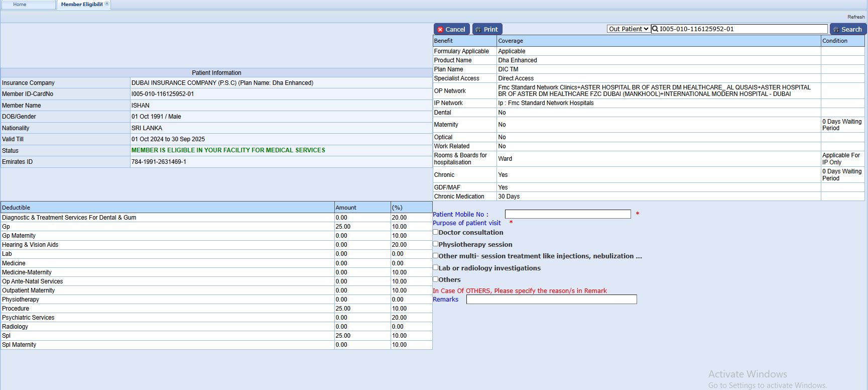This screenshot has height=390, width=868.
Task: Click the printer icon on the Print button
Action: (x=478, y=30)
